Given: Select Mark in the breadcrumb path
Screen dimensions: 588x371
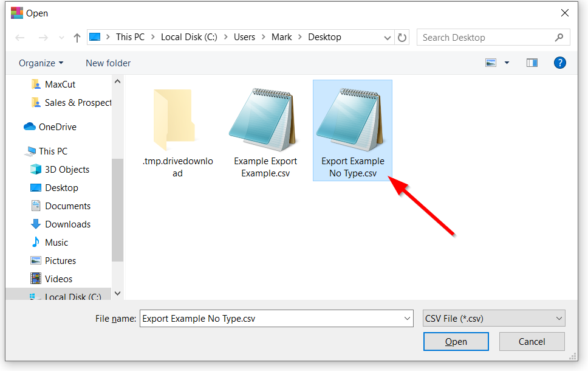Looking at the screenshot, I should [282, 37].
